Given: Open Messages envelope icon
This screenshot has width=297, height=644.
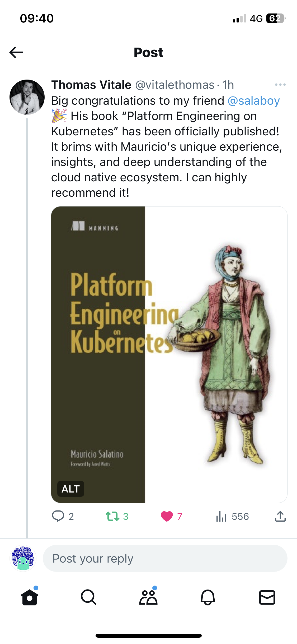Looking at the screenshot, I should pyautogui.click(x=267, y=597).
